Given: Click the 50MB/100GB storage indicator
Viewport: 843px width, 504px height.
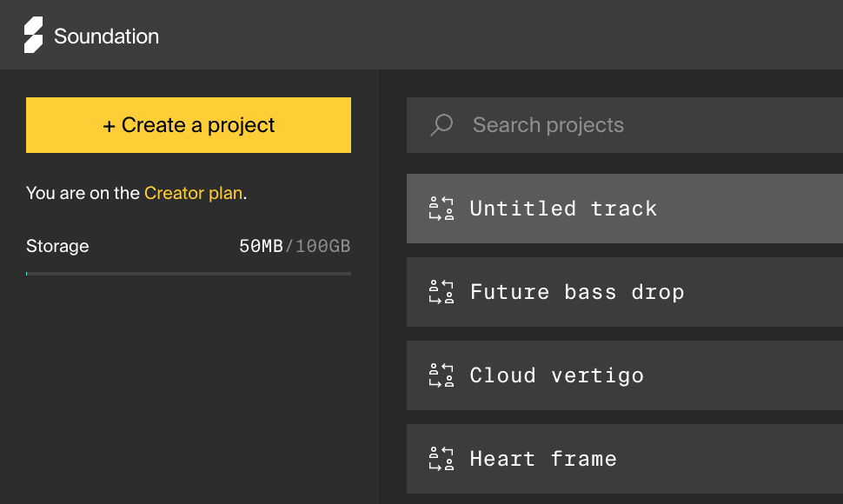Looking at the screenshot, I should [x=295, y=246].
